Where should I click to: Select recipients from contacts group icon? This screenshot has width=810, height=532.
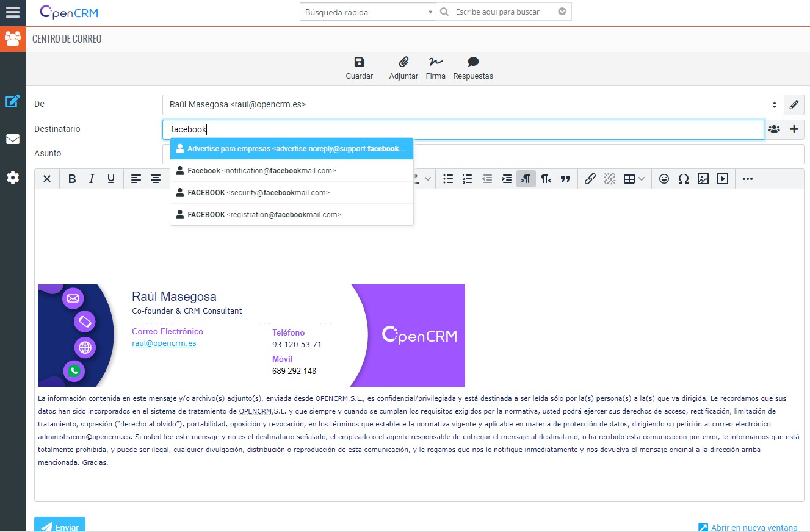pyautogui.click(x=774, y=129)
